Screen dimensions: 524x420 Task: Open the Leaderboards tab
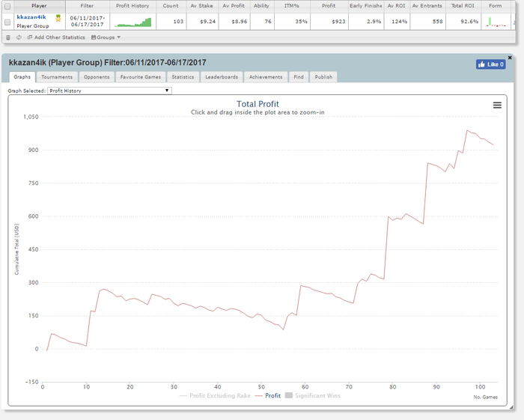(222, 77)
